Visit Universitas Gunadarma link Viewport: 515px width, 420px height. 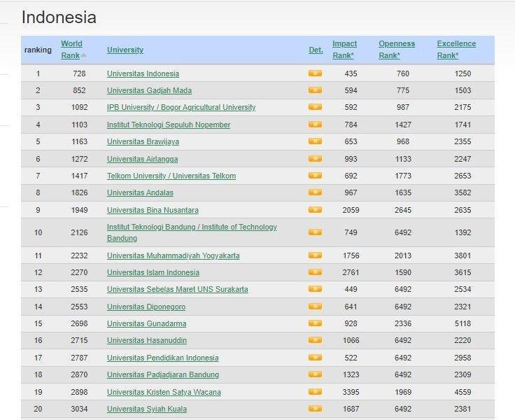(146, 323)
